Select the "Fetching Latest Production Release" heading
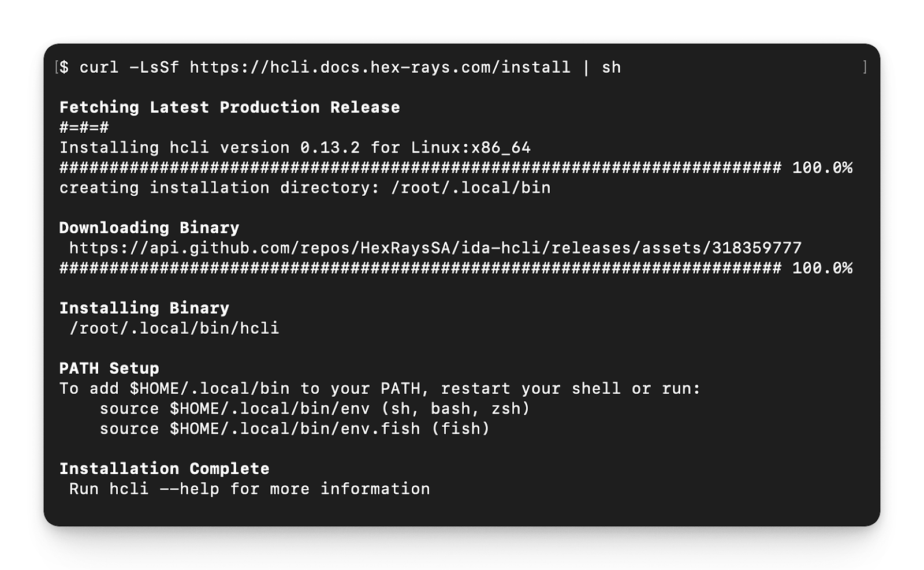The height and width of the screenshot is (570, 924). click(229, 107)
